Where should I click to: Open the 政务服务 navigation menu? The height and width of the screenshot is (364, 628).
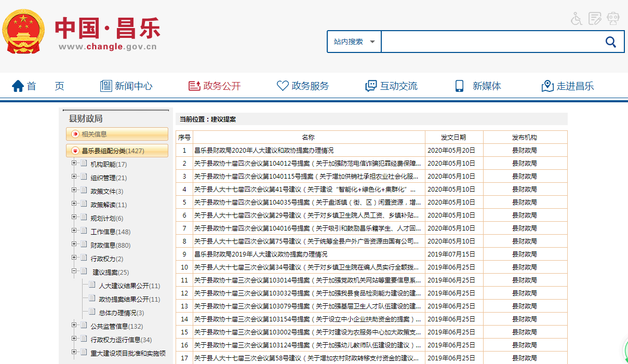[x=303, y=86]
